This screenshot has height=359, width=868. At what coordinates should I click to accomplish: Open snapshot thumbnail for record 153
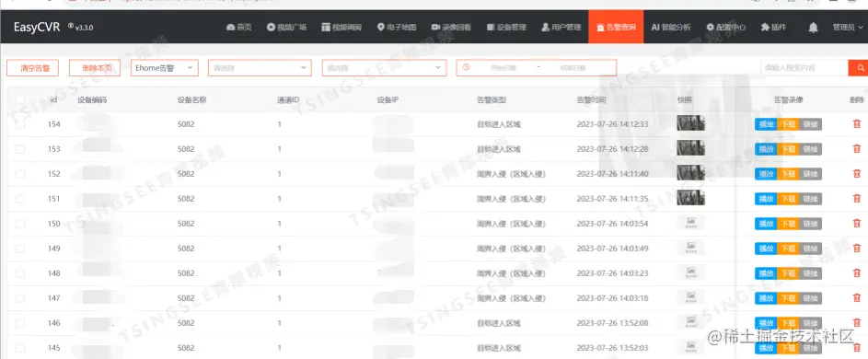point(690,148)
